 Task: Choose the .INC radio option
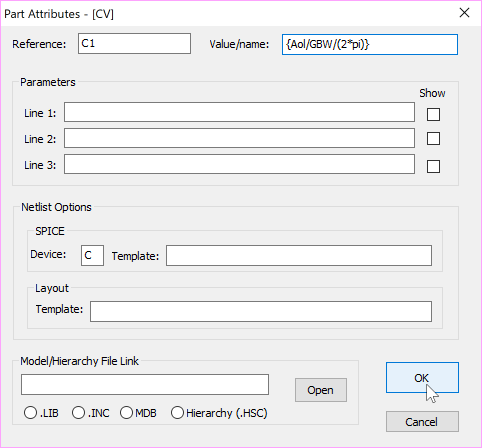(78, 413)
